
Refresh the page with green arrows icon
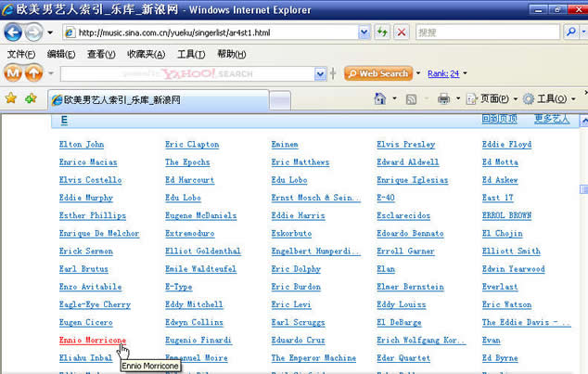(382, 32)
